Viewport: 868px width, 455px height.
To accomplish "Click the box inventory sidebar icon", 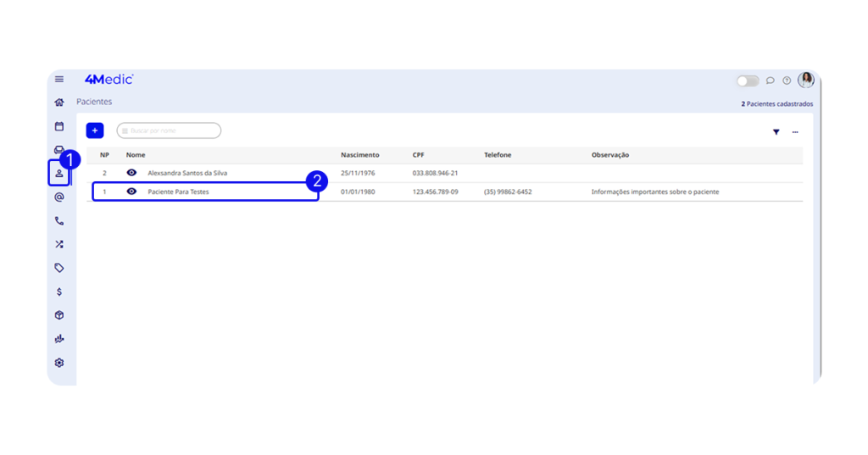I will click(59, 315).
